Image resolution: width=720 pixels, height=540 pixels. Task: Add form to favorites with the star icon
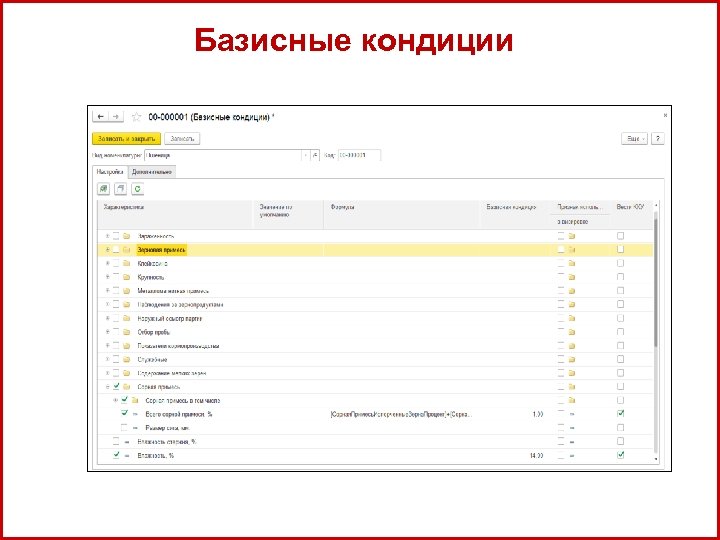pos(136,117)
